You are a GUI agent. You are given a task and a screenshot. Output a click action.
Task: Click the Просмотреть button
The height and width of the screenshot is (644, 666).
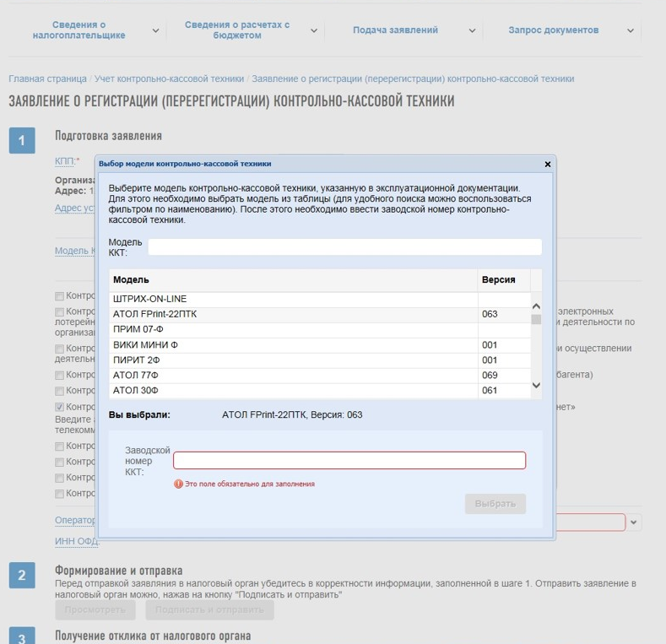[x=95, y=610]
